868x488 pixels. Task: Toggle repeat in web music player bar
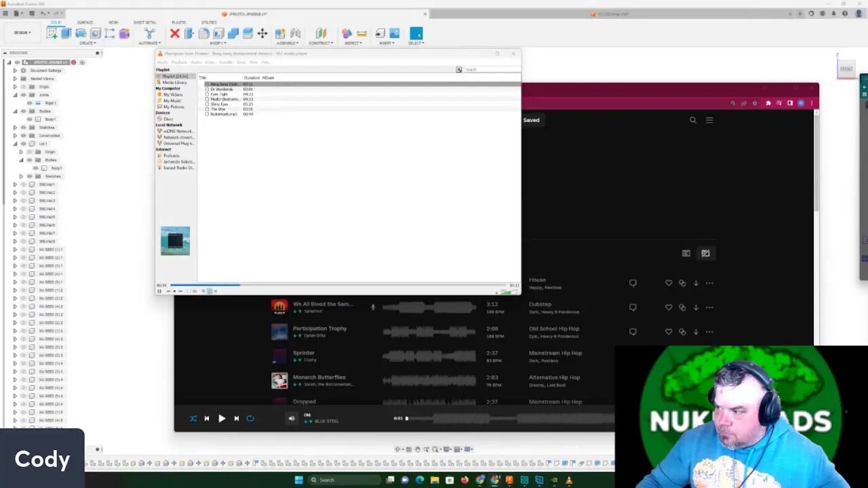tap(250, 418)
